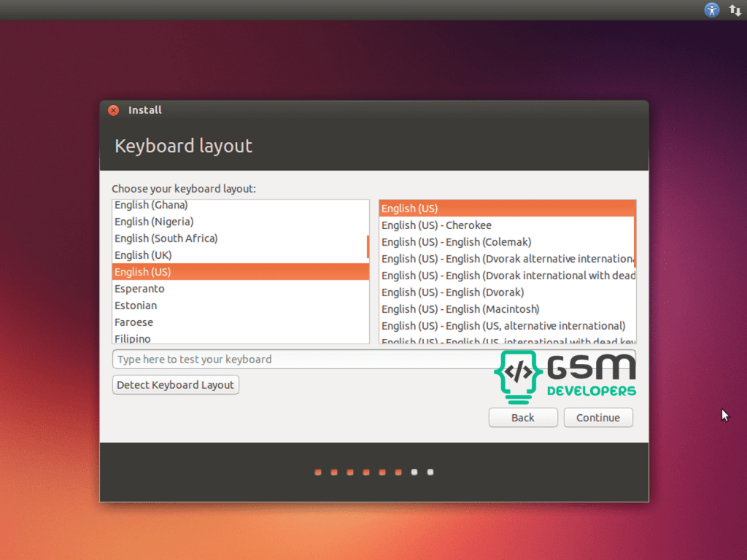Pick English (US, alternative international) variant
This screenshot has width=747, height=560.
click(x=503, y=326)
